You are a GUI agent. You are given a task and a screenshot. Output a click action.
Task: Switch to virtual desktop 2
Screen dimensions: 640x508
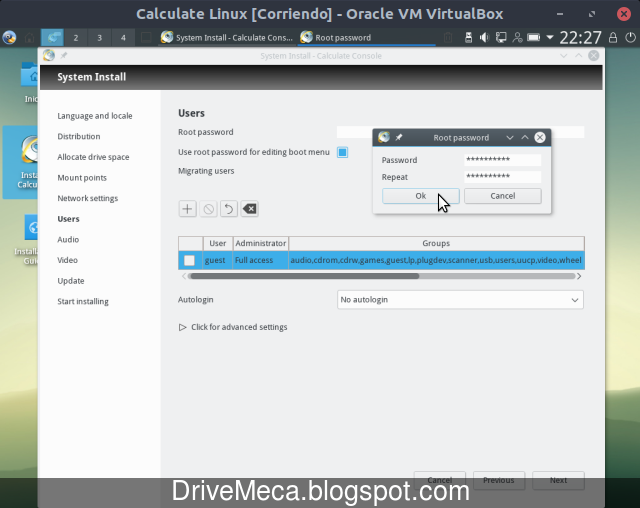pyautogui.click(x=76, y=38)
